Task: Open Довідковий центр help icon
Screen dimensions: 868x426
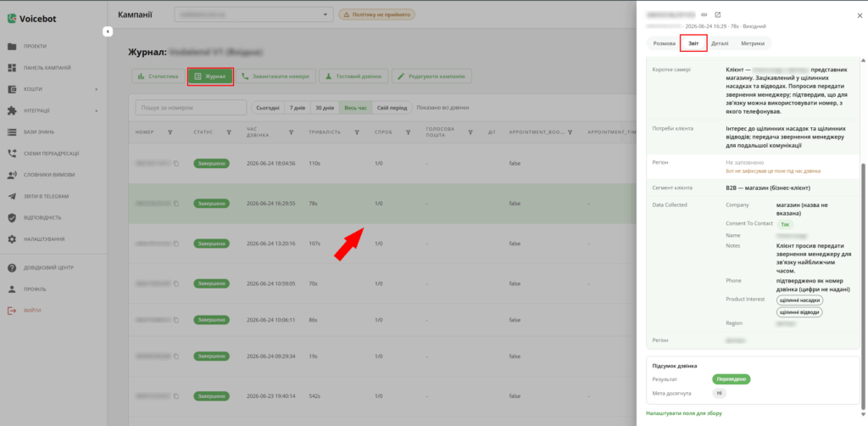Action: 12,267
